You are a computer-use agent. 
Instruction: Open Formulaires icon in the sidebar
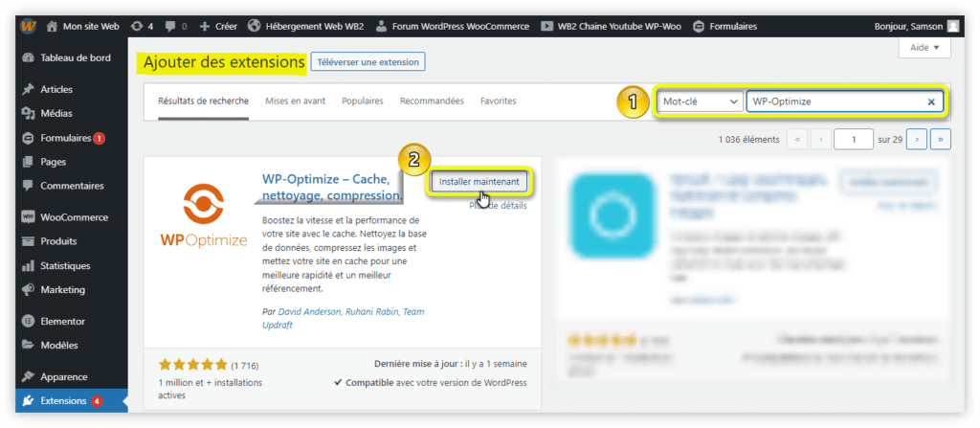(28, 138)
